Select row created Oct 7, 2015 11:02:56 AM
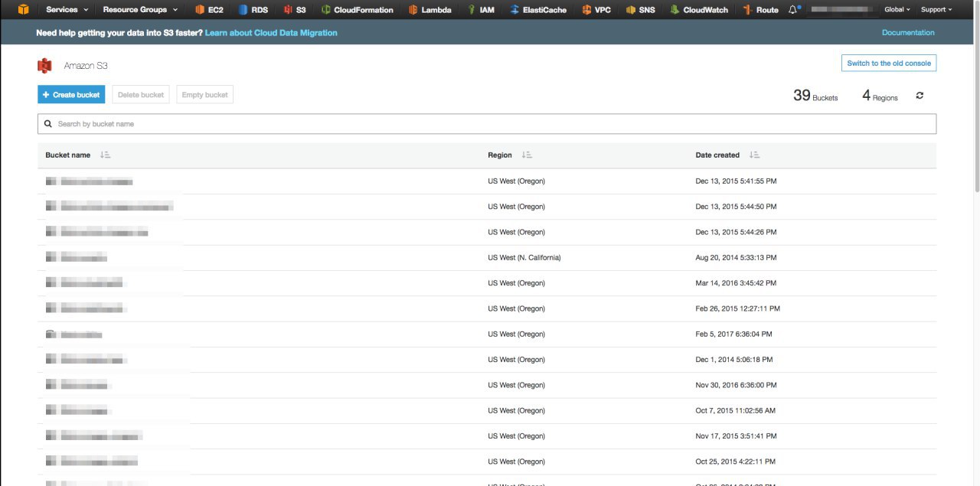980x486 pixels. click(x=487, y=411)
